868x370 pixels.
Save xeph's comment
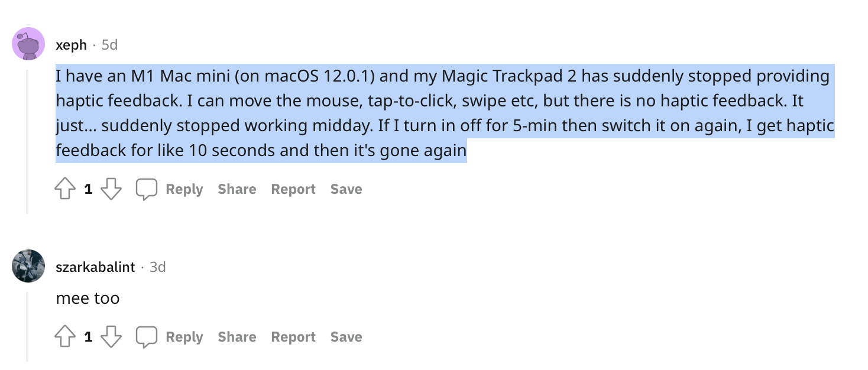coord(346,189)
